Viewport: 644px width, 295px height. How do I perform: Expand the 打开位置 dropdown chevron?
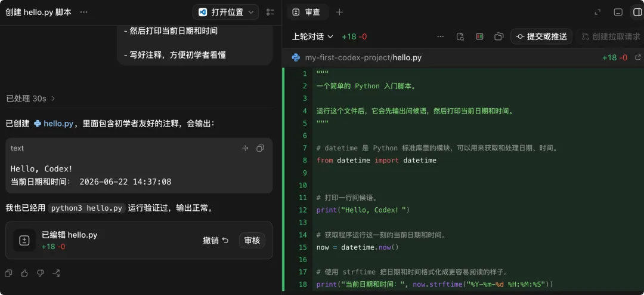click(x=251, y=12)
